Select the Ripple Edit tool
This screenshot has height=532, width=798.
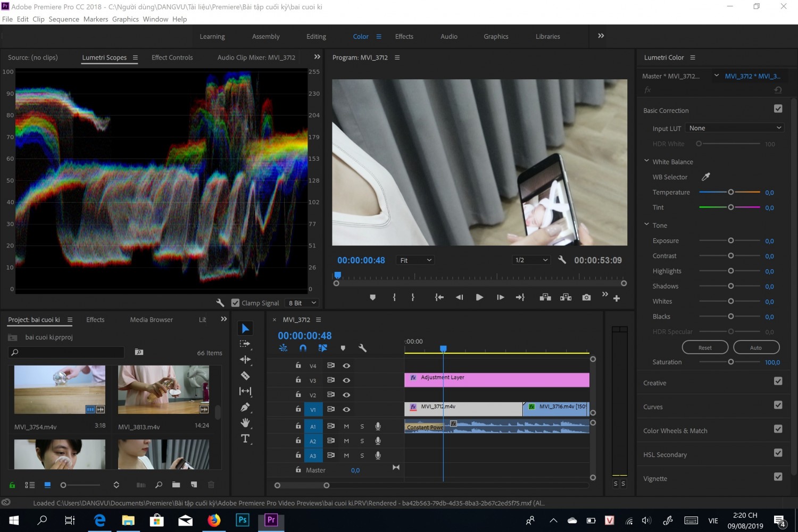[x=245, y=360]
